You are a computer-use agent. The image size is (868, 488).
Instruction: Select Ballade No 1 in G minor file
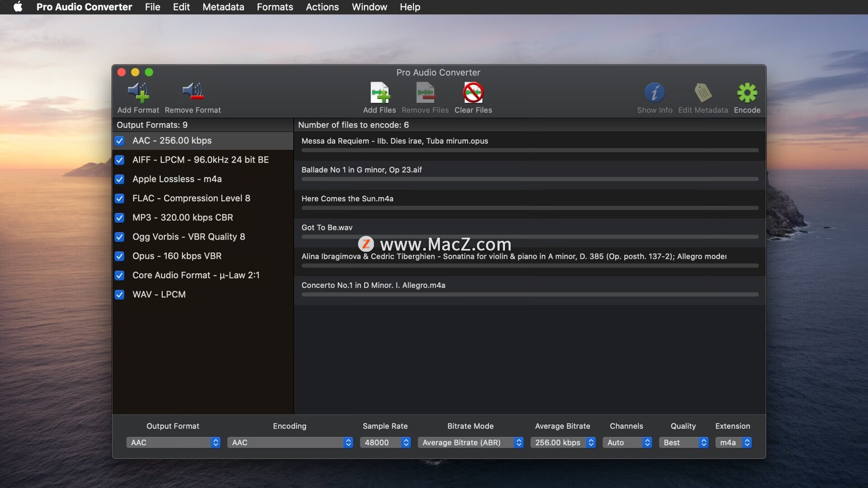[530, 174]
